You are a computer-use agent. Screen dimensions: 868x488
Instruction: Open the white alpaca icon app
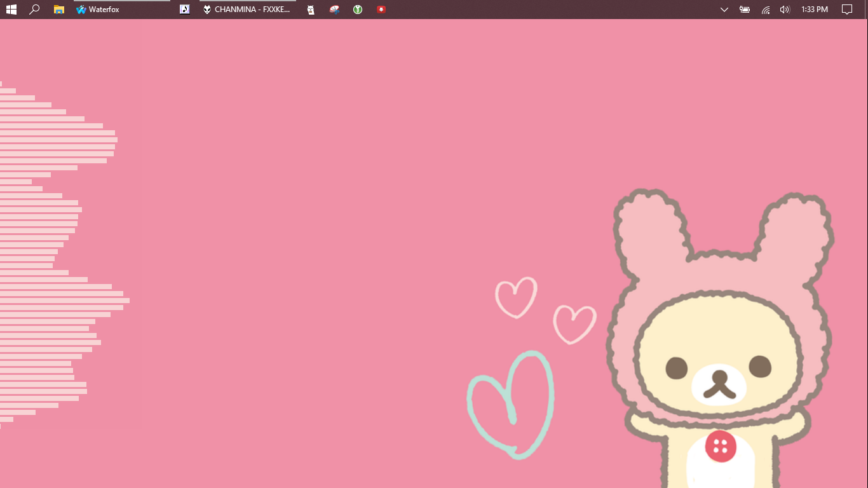coord(311,10)
